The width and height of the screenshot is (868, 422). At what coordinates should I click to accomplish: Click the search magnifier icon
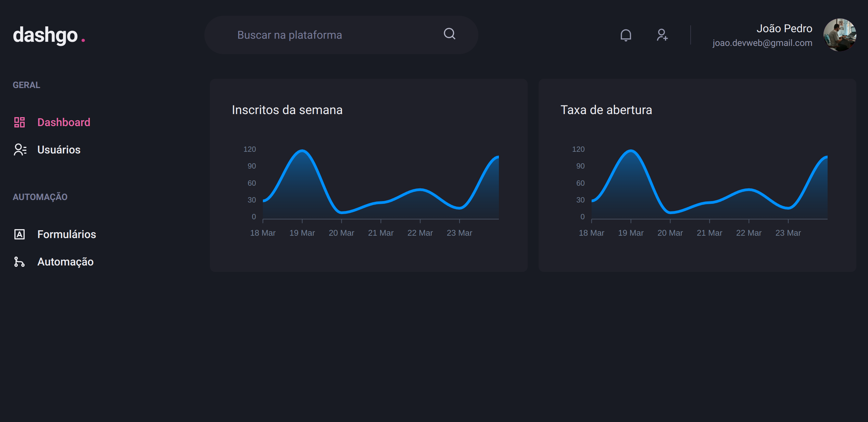[449, 34]
